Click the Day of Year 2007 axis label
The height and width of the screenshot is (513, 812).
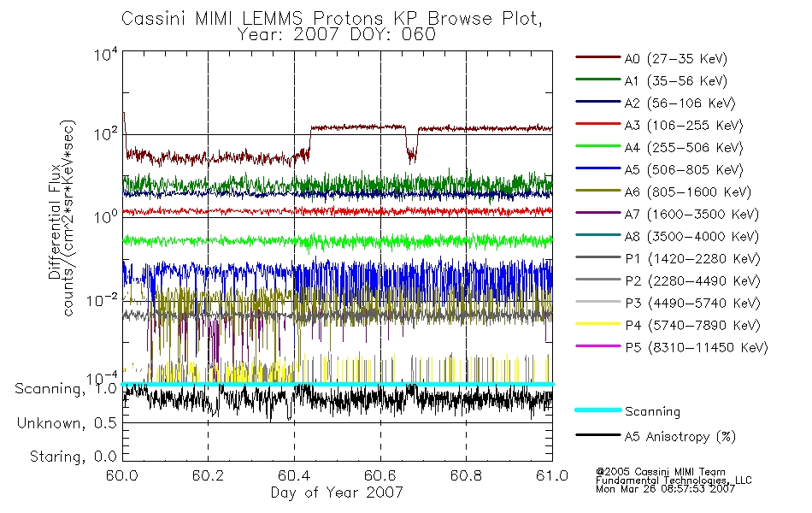(337, 492)
